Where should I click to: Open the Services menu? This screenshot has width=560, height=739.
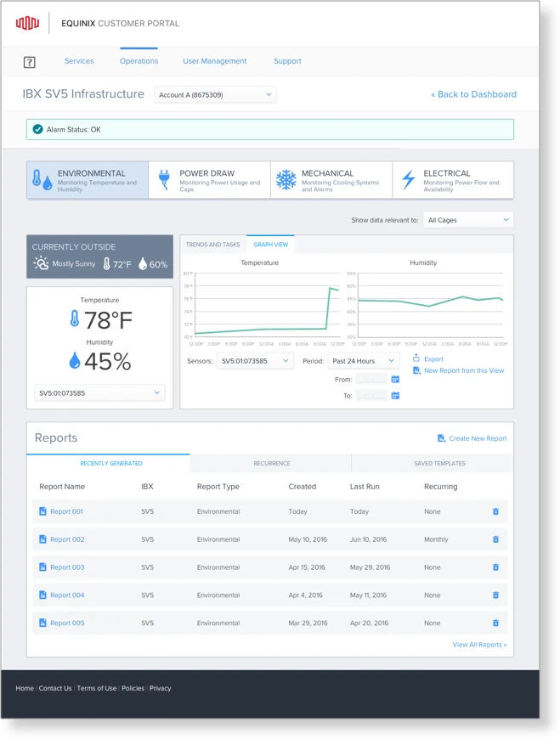point(79,61)
